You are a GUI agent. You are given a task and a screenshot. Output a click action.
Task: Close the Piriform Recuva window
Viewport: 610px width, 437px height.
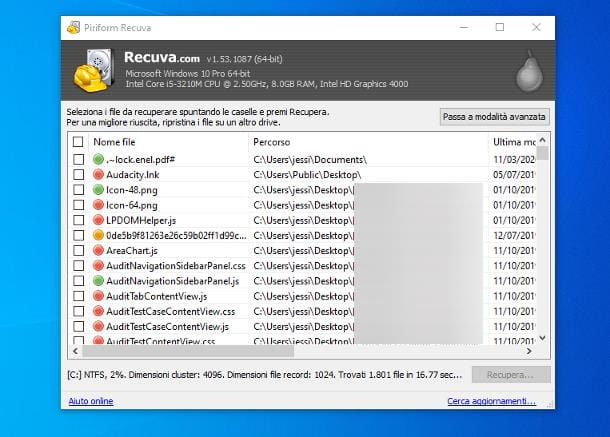coord(536,27)
